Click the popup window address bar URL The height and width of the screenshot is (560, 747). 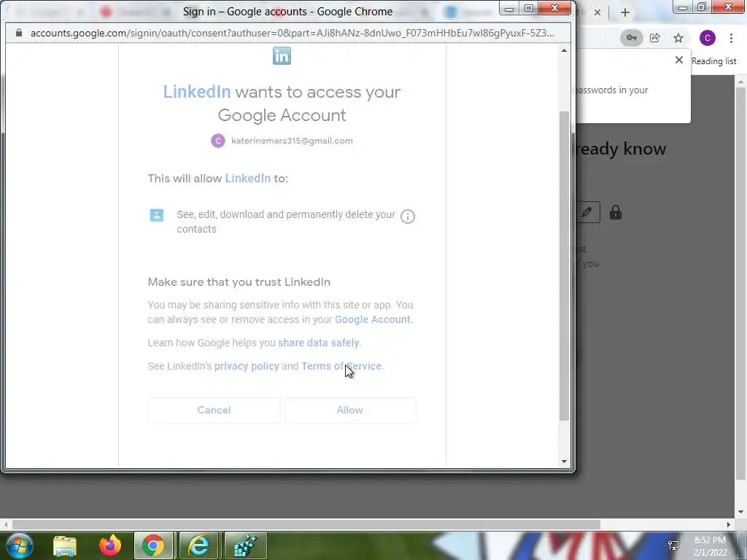point(292,33)
